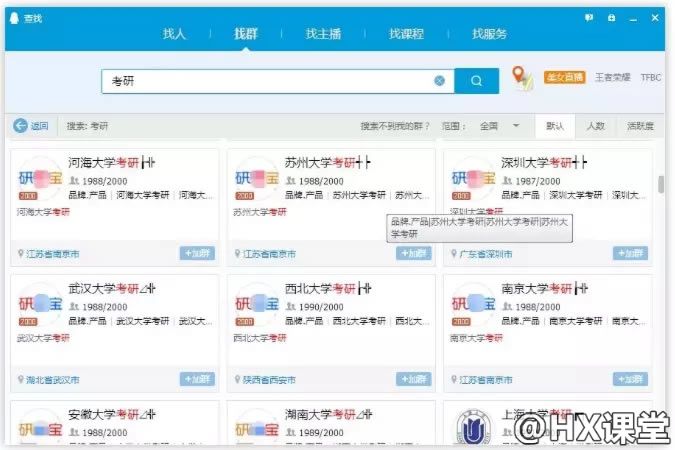This screenshot has height=450, width=675.
Task: Join the 西北大学考研 group with +加群
Action: click(414, 379)
